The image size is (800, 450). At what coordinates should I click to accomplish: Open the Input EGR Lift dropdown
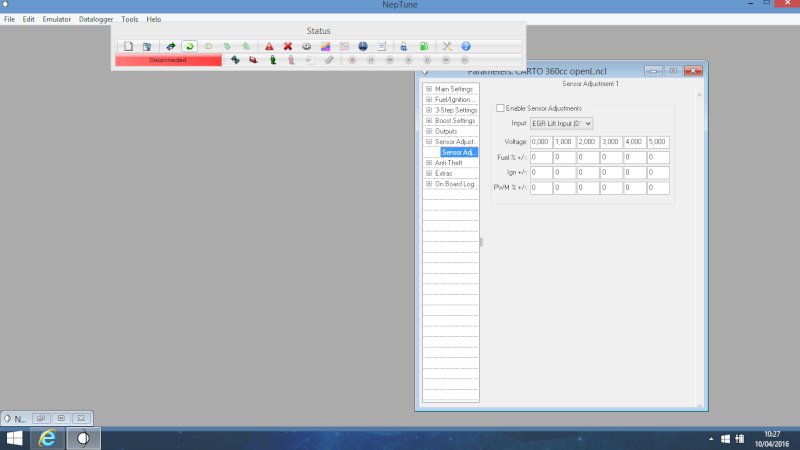coord(561,123)
